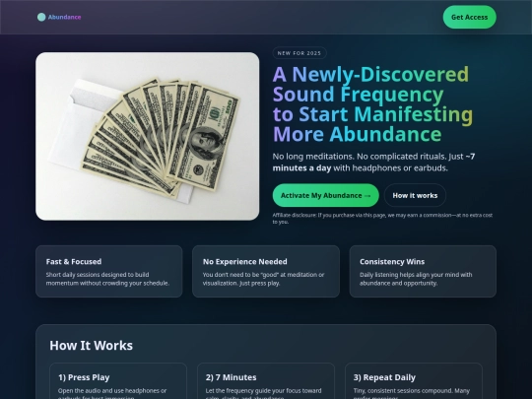
Task: Select the No Experience Needed card
Action: pos(266,272)
